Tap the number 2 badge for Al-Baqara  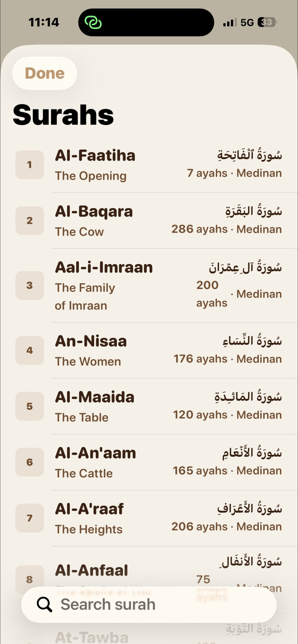click(30, 220)
